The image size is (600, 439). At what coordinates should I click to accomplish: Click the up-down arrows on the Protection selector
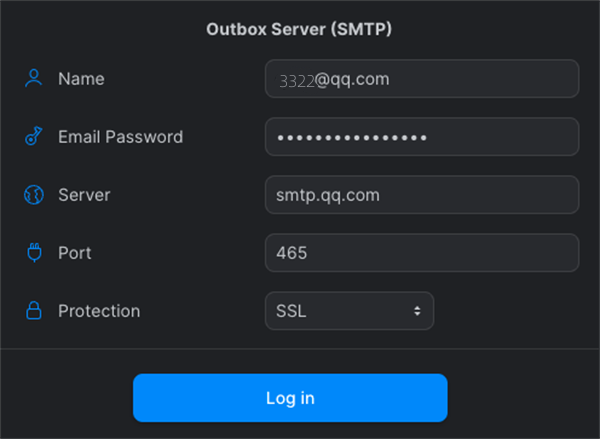417,311
